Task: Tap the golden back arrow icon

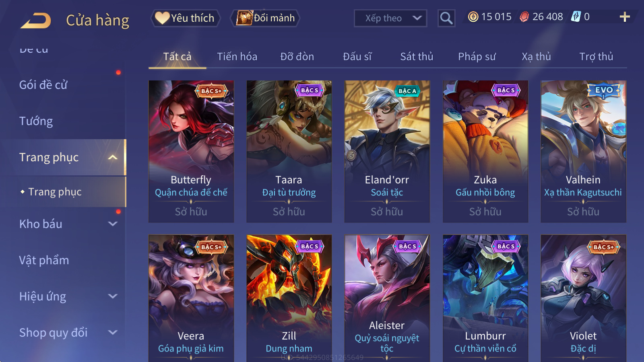Action: [36, 20]
